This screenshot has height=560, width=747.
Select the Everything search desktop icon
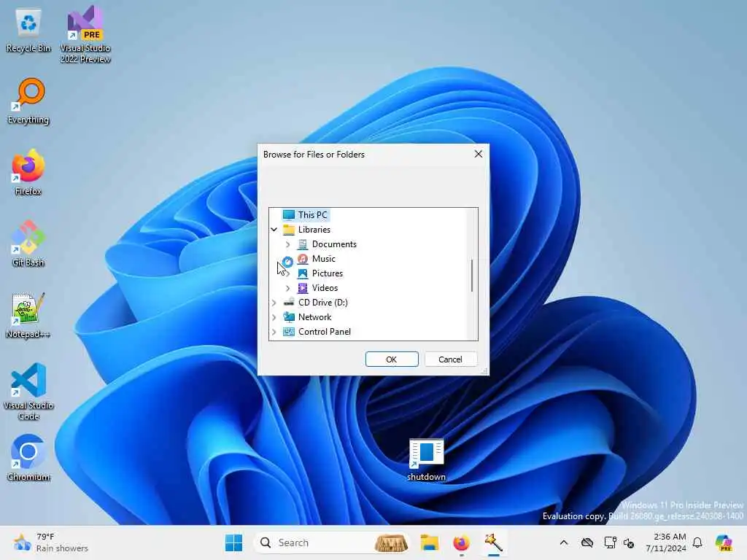tap(28, 101)
